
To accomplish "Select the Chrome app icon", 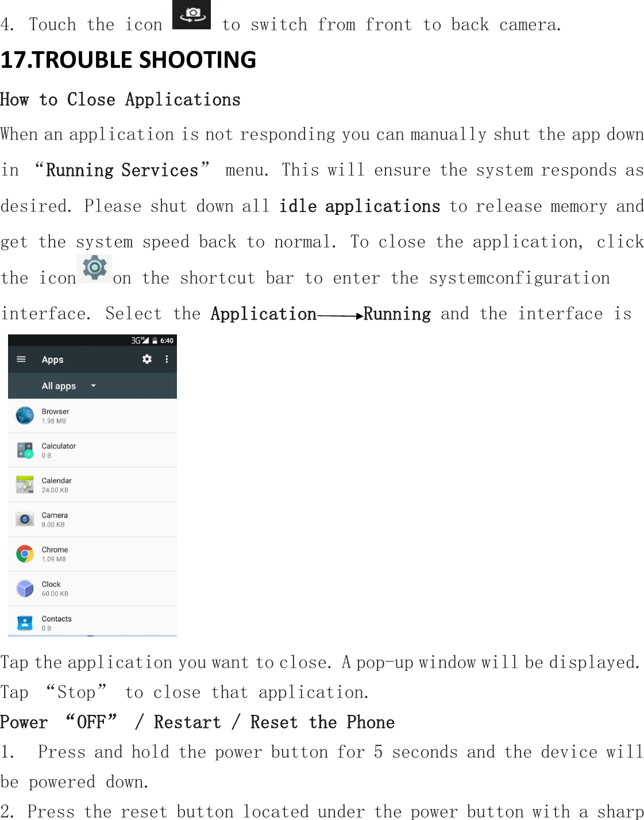I will [x=24, y=553].
